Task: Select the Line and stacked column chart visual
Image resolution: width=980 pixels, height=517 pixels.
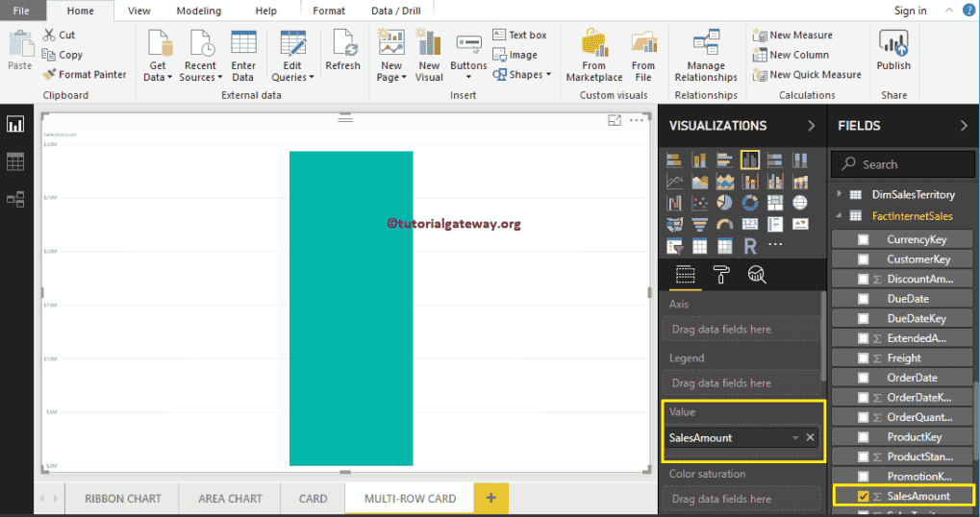Action: pyautogui.click(x=750, y=182)
